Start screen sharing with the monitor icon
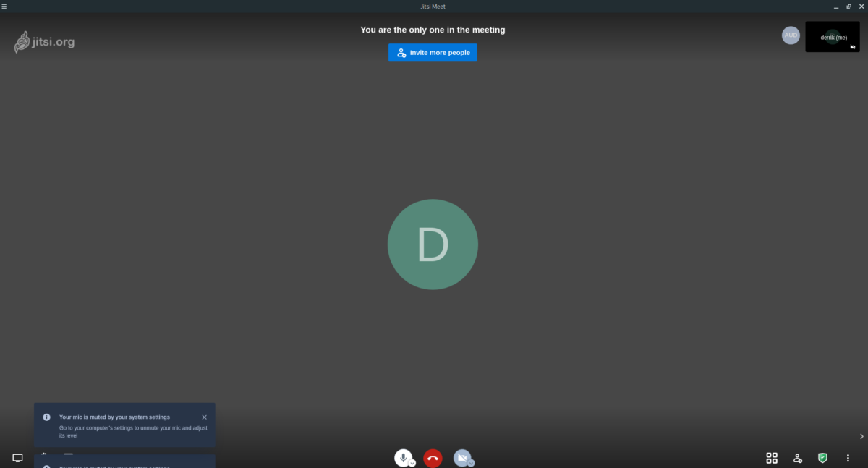The height and width of the screenshot is (468, 868). (x=17, y=458)
